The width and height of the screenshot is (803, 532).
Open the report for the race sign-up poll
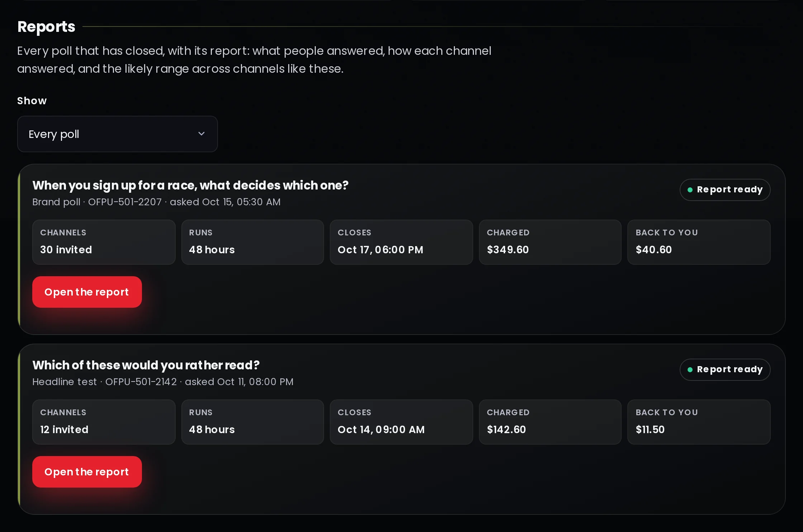click(x=87, y=292)
